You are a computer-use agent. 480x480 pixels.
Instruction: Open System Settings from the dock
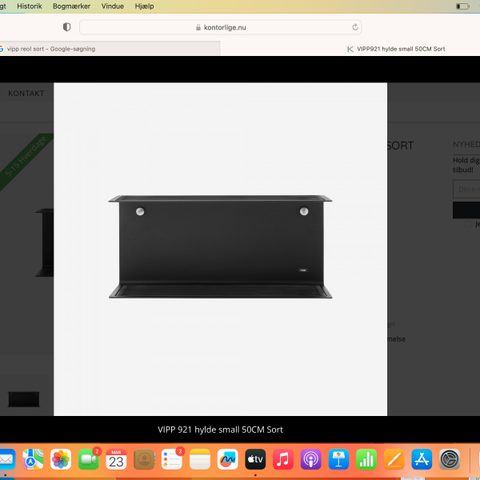tap(450, 459)
